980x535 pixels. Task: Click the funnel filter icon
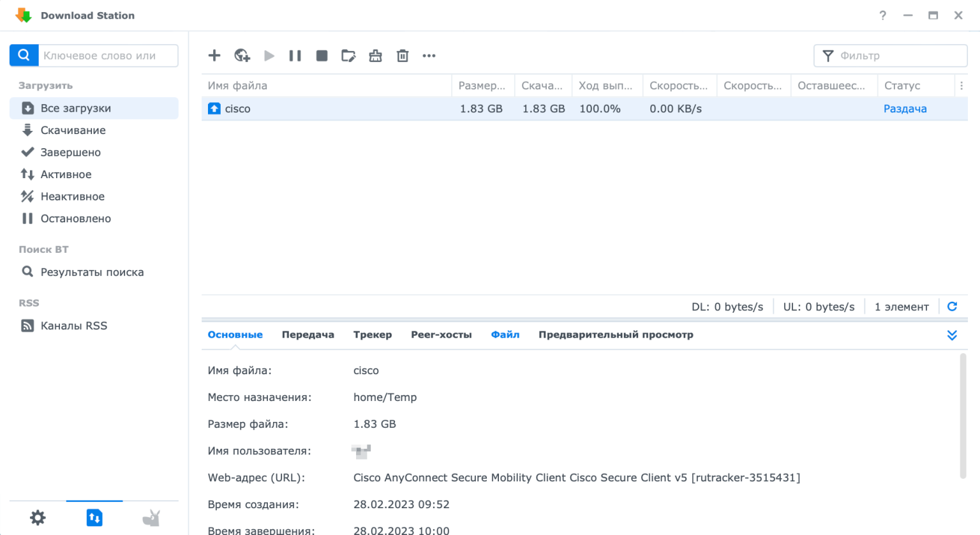point(828,56)
